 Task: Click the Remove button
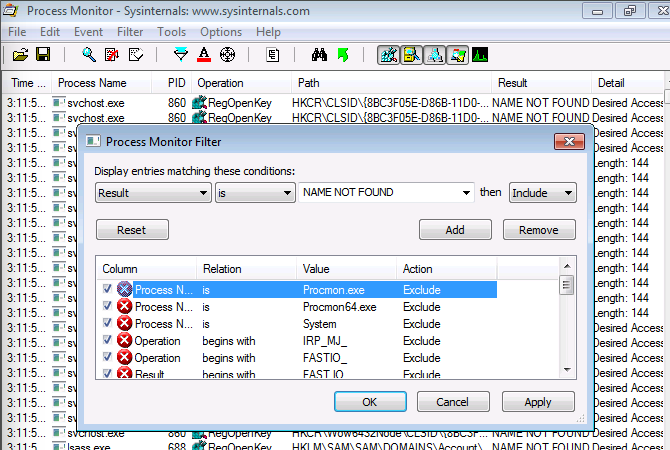539,230
